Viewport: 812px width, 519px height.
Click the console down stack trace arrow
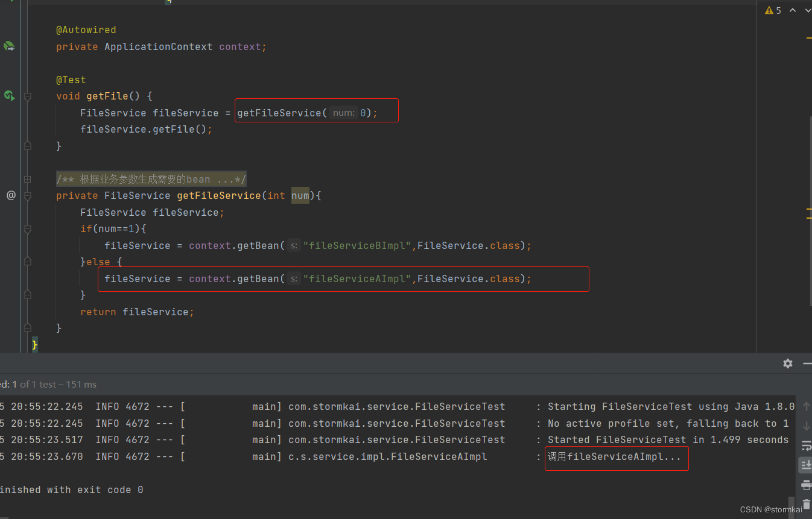coord(806,426)
